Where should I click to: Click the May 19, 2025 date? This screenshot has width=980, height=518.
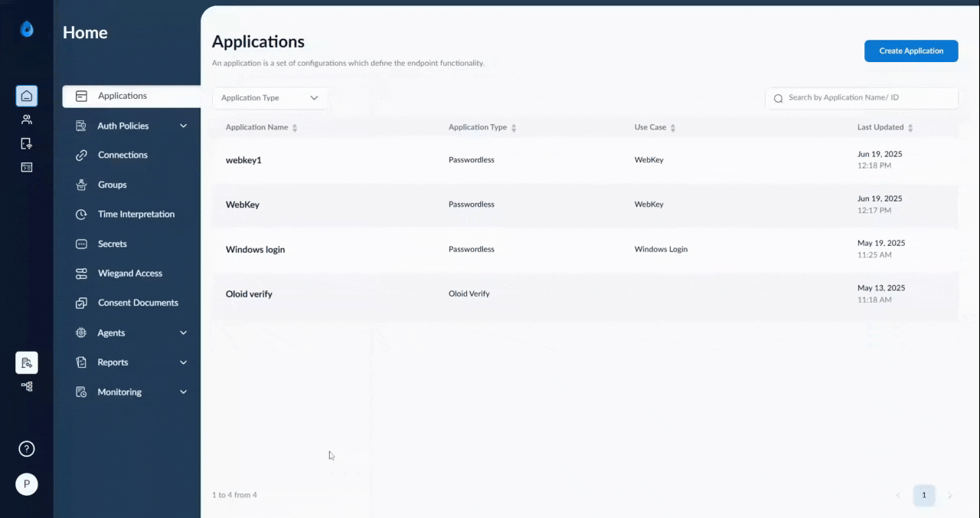881,243
